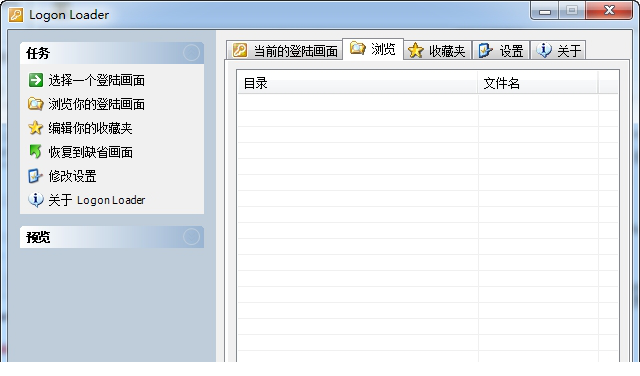Click the green restore arrow icon beside 恢复到缺省画面
The height and width of the screenshot is (376, 640).
click(36, 151)
